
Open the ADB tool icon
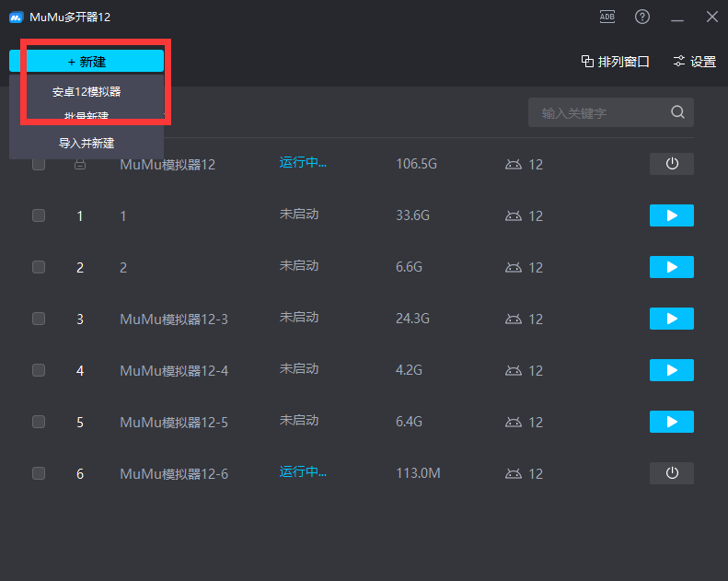pyautogui.click(x=607, y=17)
